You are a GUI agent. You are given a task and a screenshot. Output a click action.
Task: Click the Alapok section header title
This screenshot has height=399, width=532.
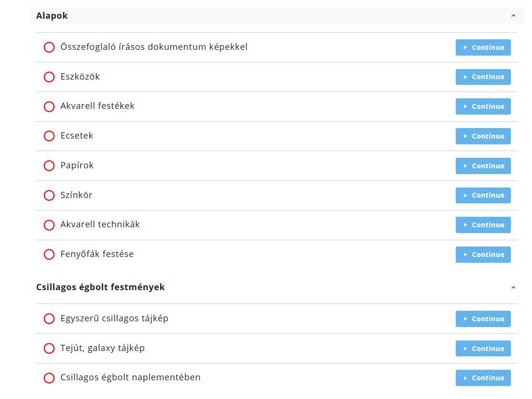click(x=52, y=16)
